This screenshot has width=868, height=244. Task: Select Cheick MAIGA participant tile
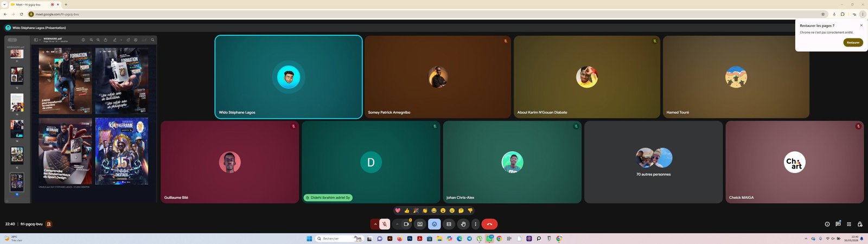click(x=795, y=162)
